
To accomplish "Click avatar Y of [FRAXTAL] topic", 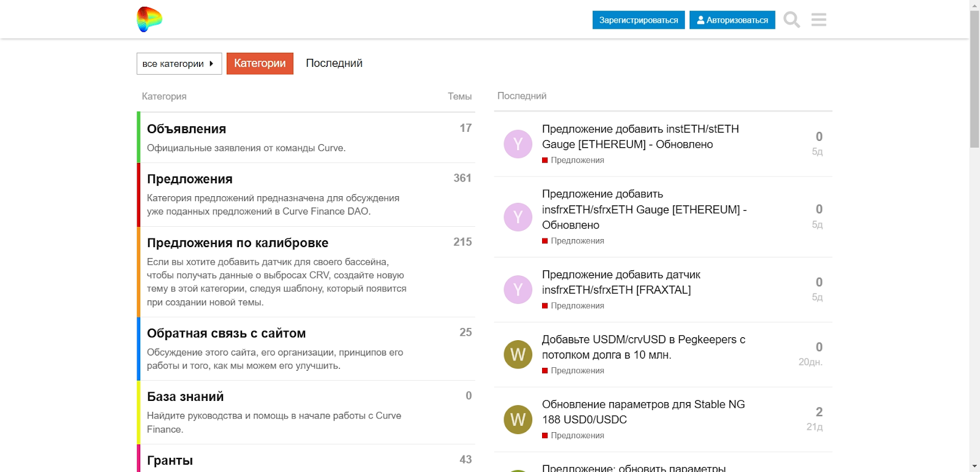I will pyautogui.click(x=518, y=289).
